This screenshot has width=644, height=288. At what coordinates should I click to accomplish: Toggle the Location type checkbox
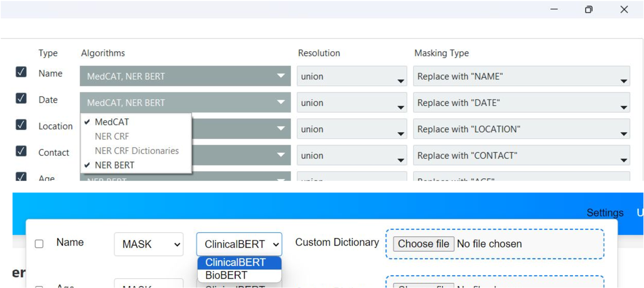coord(21,125)
